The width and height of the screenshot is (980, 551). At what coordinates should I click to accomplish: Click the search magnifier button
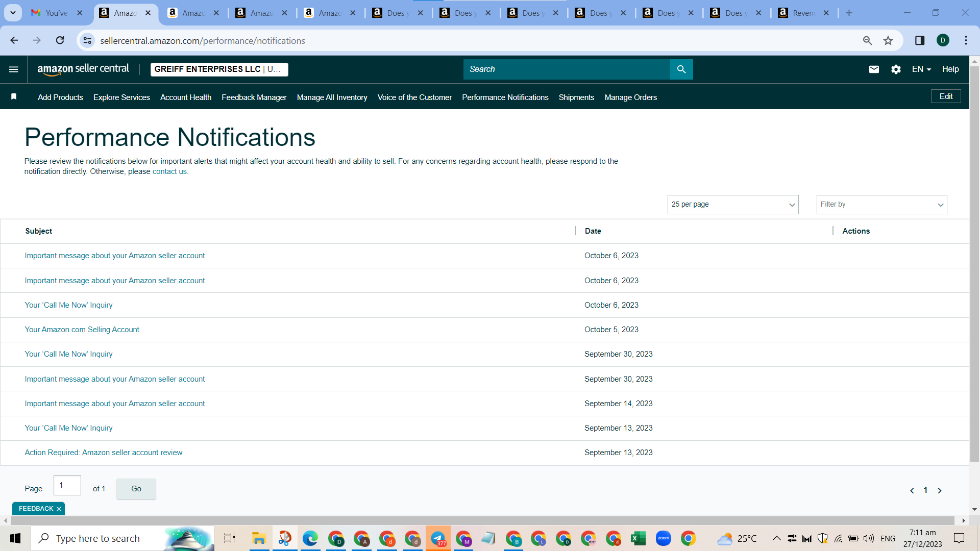click(681, 69)
